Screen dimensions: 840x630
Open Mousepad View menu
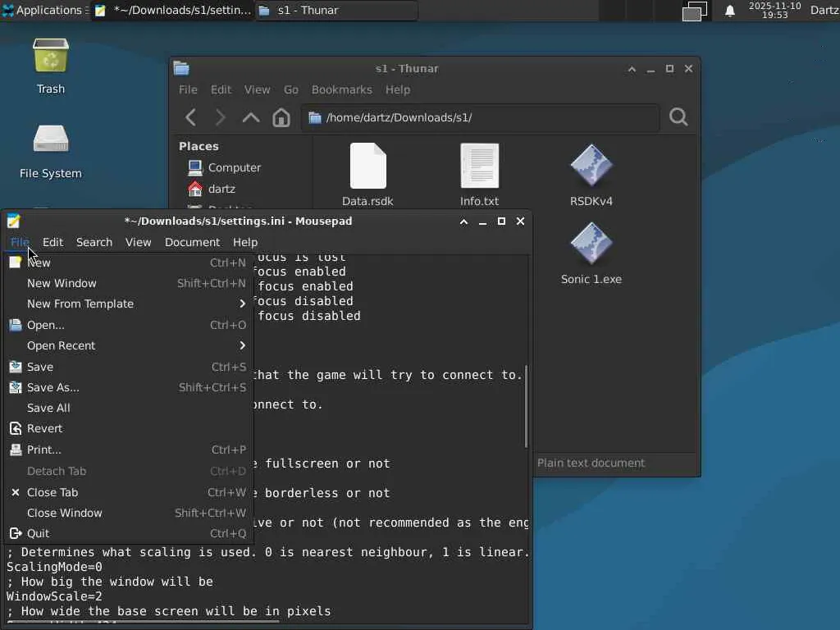138,242
